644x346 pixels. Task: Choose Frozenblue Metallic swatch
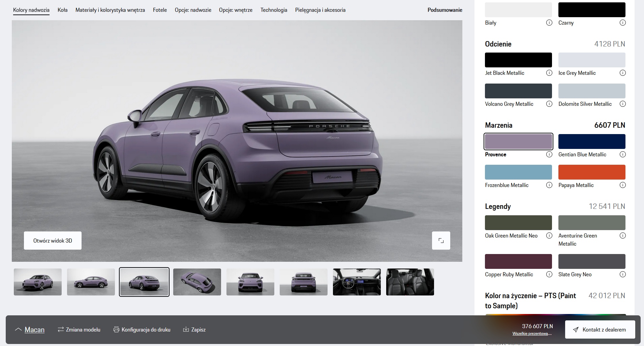click(x=518, y=172)
